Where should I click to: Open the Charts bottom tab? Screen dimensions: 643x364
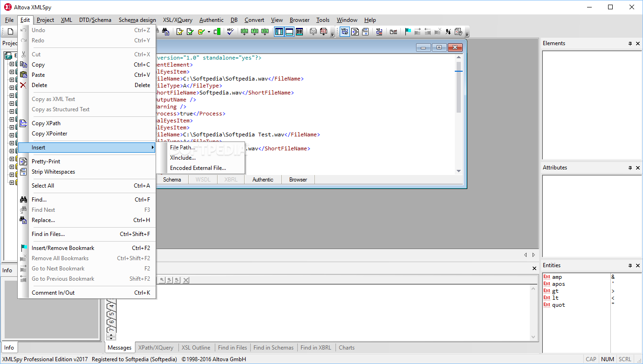click(347, 348)
